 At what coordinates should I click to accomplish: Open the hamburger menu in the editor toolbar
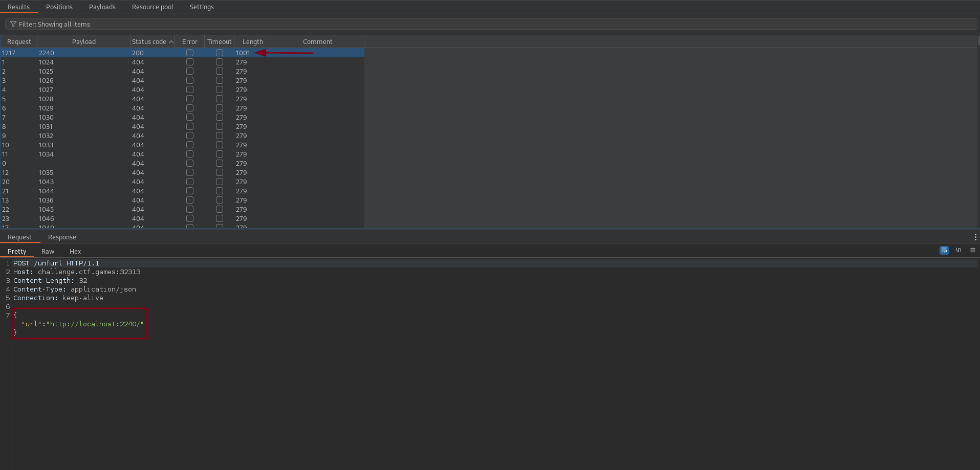972,251
